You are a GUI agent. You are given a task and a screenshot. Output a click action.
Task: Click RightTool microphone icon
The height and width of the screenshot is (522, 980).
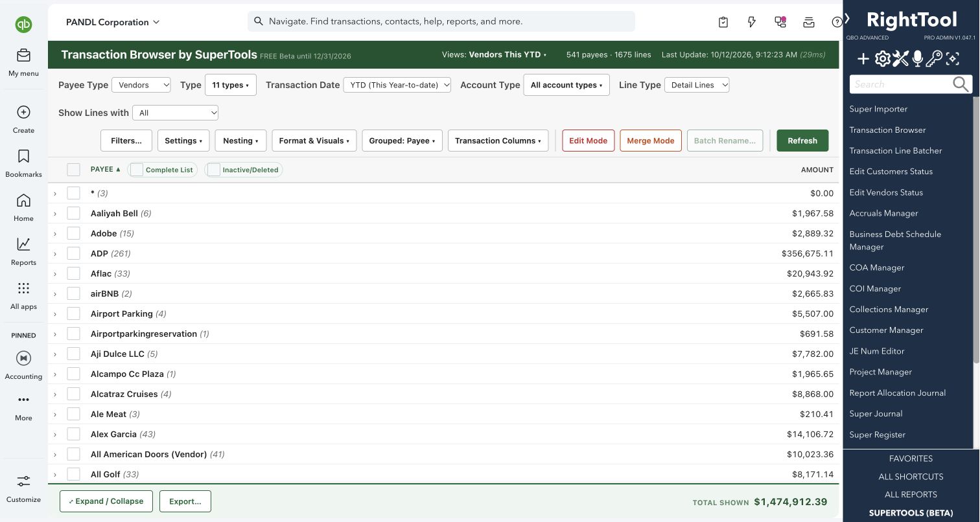917,60
